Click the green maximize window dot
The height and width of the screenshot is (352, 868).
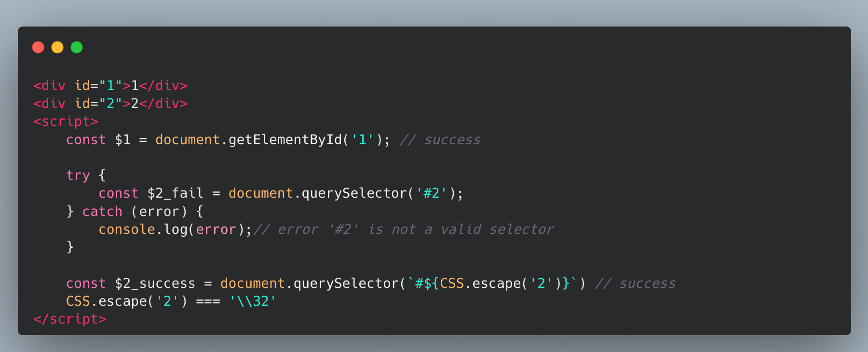coord(77,47)
